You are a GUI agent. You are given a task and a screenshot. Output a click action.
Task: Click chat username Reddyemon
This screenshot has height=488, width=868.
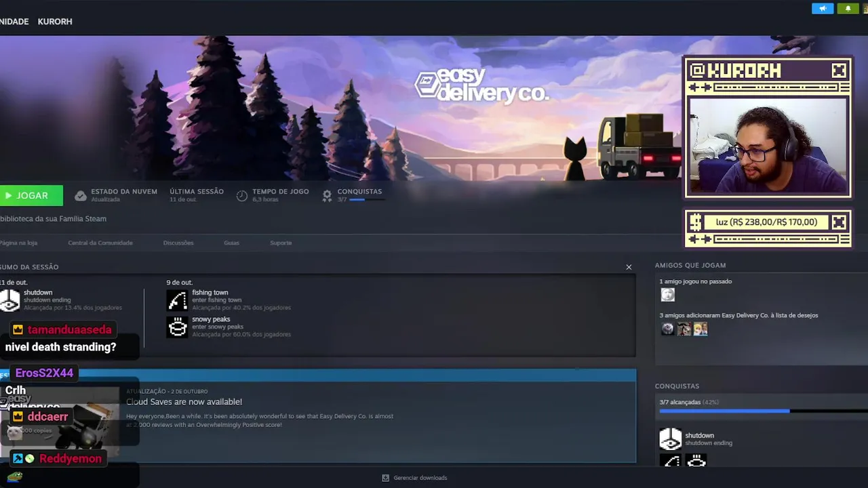tap(71, 459)
